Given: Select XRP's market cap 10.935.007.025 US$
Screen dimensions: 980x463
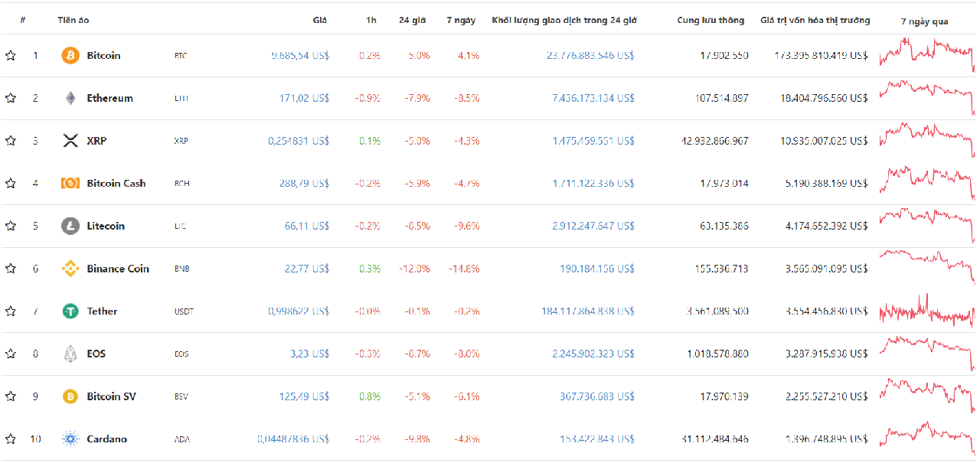Looking at the screenshot, I should pyautogui.click(x=824, y=141).
